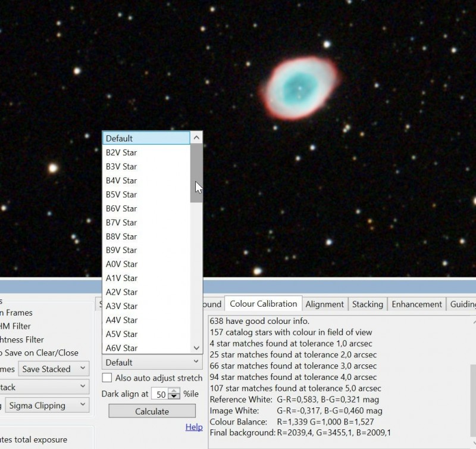Pick A0V Star reference white
Viewport: 476px width, 449px height.
(146, 264)
